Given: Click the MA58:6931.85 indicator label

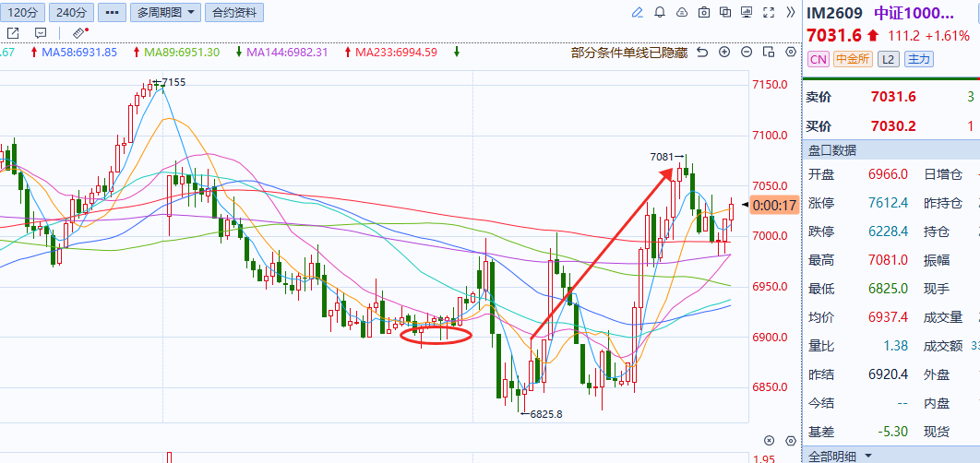Looking at the screenshot, I should 79,52.
